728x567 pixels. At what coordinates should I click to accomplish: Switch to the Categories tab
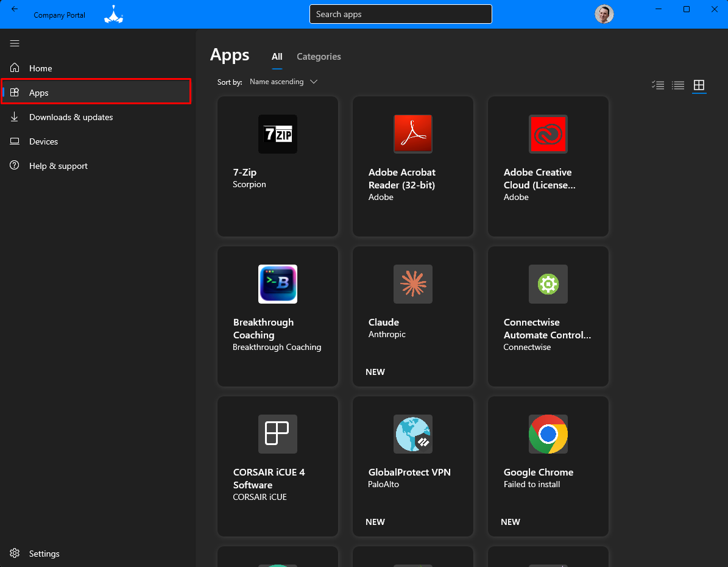[x=319, y=57]
